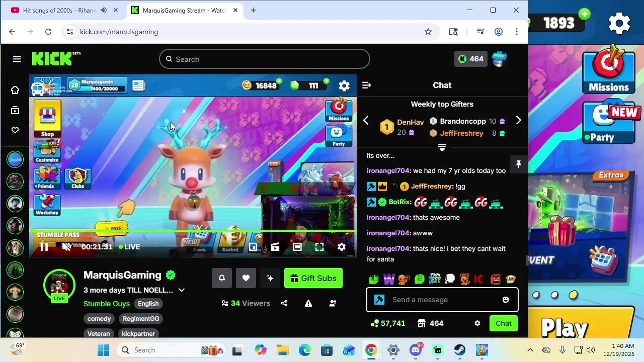Expand the stream title chevron
The height and width of the screenshot is (362, 644).
point(182,290)
